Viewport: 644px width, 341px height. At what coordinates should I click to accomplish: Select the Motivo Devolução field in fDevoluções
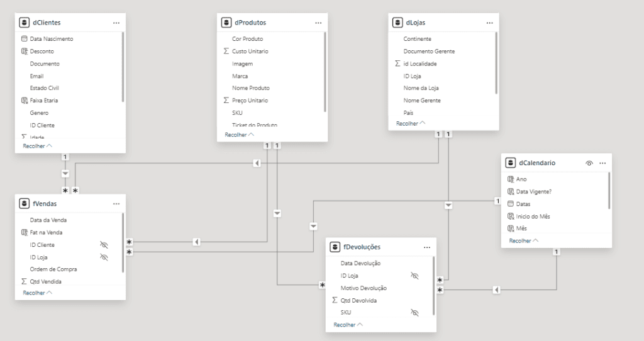tap(364, 288)
